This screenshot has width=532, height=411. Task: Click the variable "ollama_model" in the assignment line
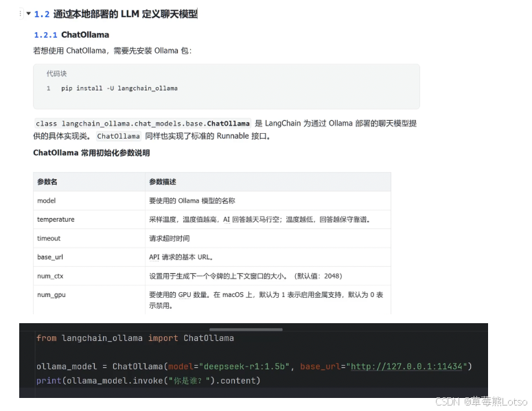(67, 366)
